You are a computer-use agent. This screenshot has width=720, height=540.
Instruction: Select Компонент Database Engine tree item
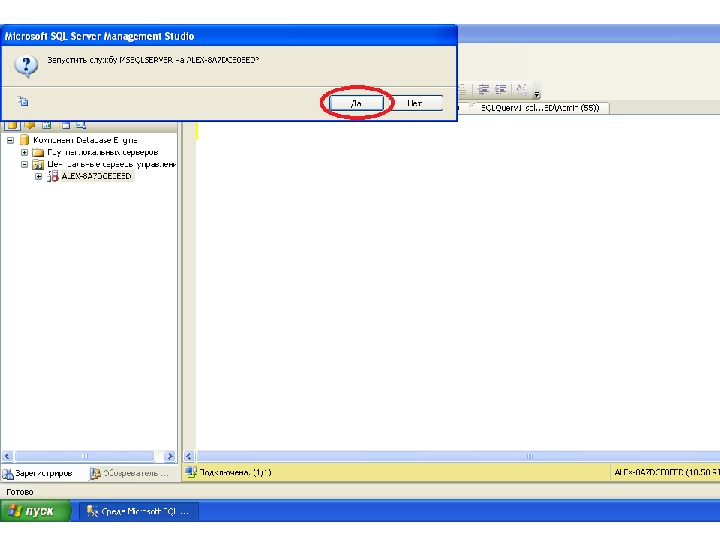(85, 140)
